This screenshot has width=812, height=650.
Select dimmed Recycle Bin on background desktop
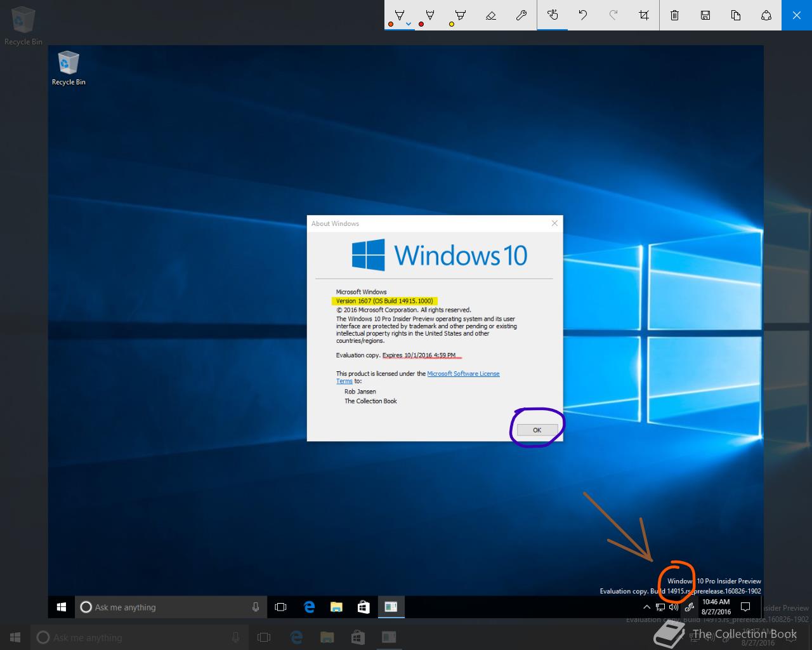23,27
